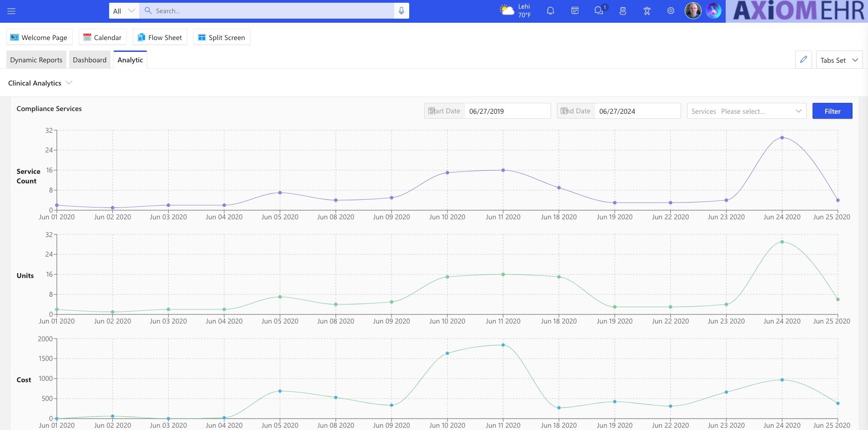Screen dimensions: 868x430
Task: Open accessibility options icon
Action: point(647,11)
